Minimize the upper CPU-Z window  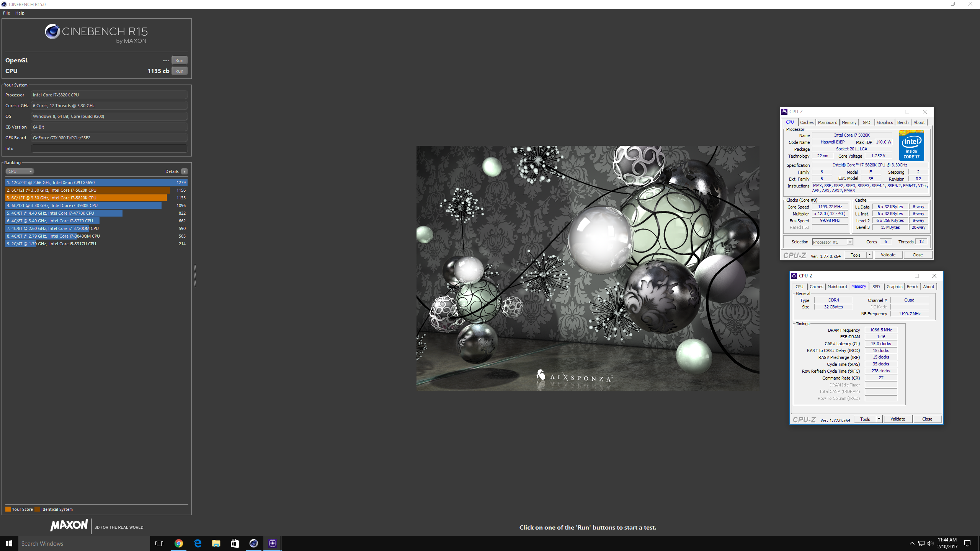pyautogui.click(x=890, y=112)
